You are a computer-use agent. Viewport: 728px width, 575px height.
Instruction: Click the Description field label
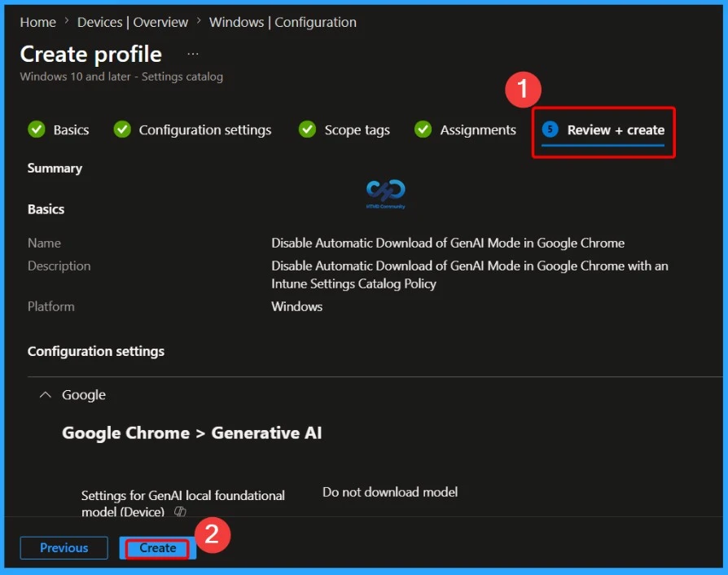pos(59,266)
